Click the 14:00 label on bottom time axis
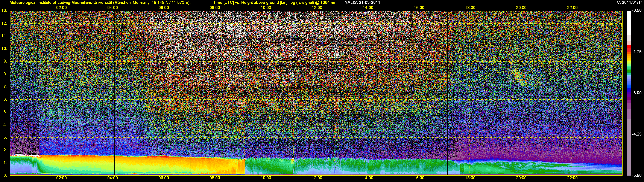644x182 pixels. (368, 178)
